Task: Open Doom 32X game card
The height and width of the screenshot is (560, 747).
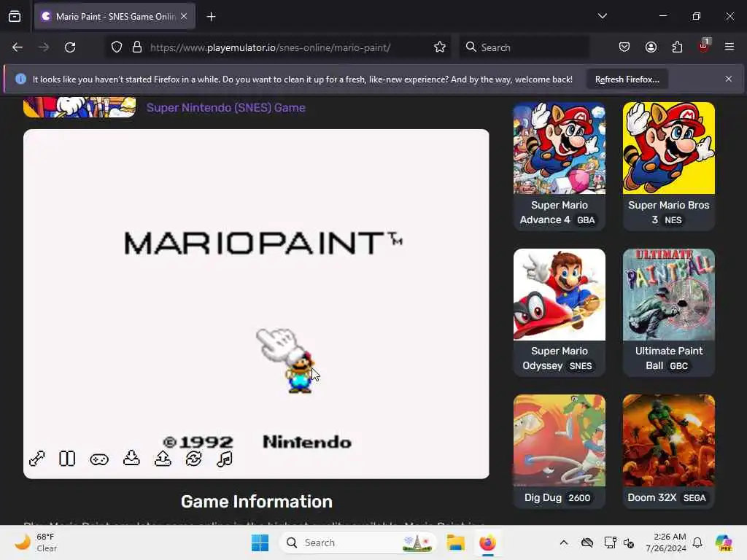Action: point(668,451)
